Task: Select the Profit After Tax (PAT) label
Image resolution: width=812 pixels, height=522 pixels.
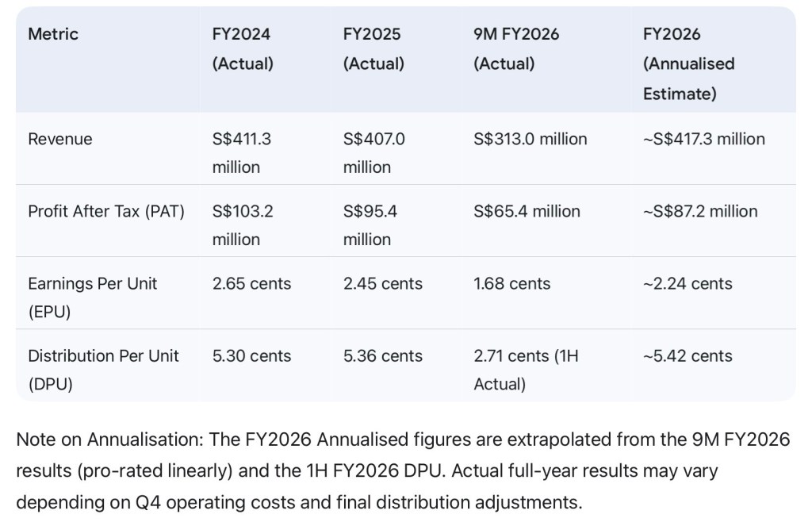Action: coord(106,211)
